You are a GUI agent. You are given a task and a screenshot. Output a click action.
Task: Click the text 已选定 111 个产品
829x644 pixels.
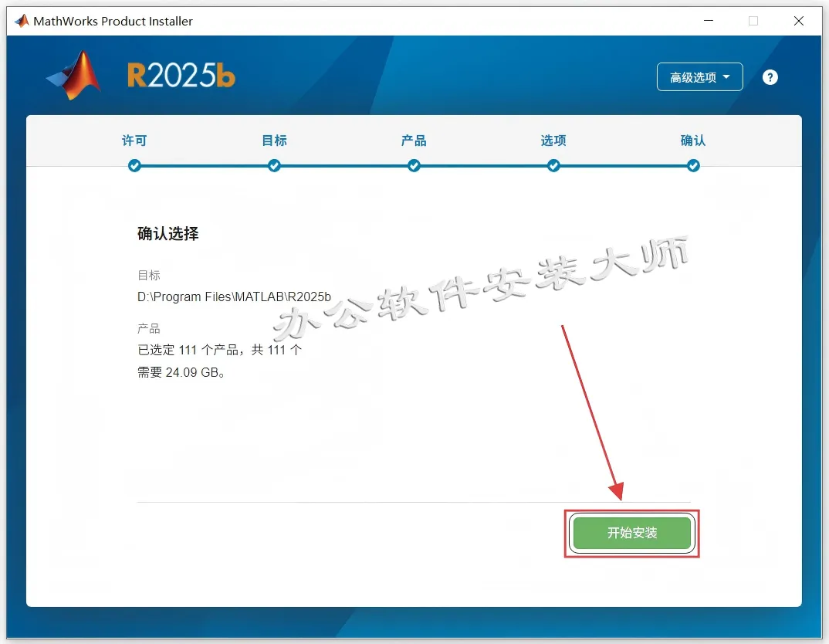click(x=188, y=350)
